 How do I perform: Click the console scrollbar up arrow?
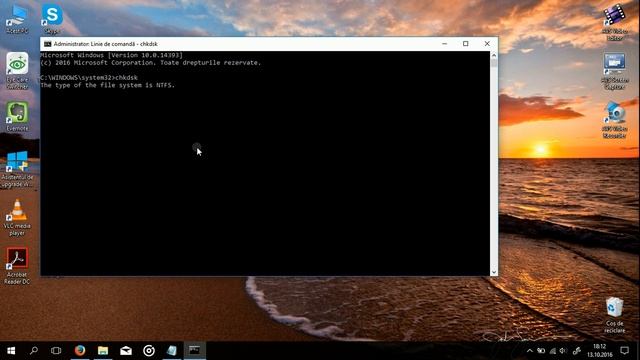click(494, 55)
